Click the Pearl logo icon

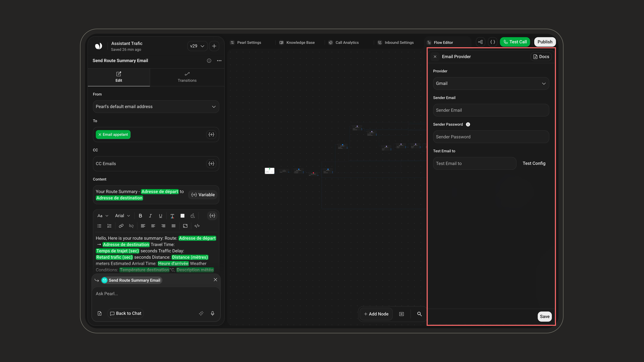(x=98, y=46)
